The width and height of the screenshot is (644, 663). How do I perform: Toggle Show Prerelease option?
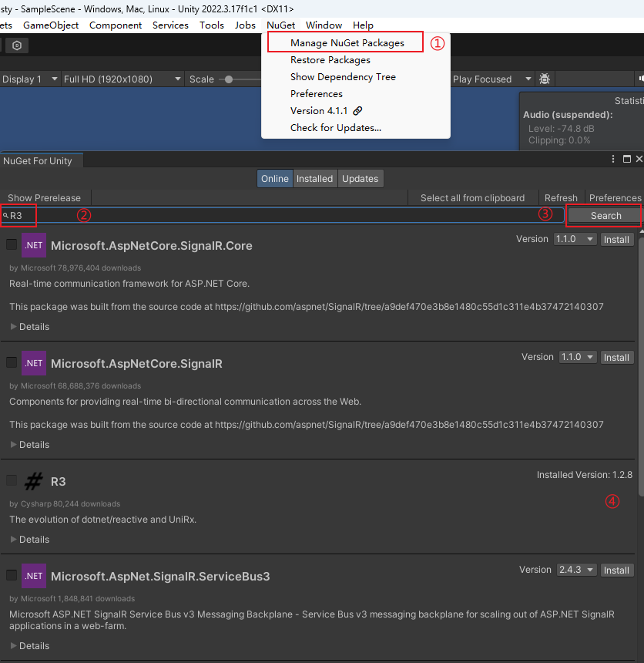pyautogui.click(x=45, y=198)
